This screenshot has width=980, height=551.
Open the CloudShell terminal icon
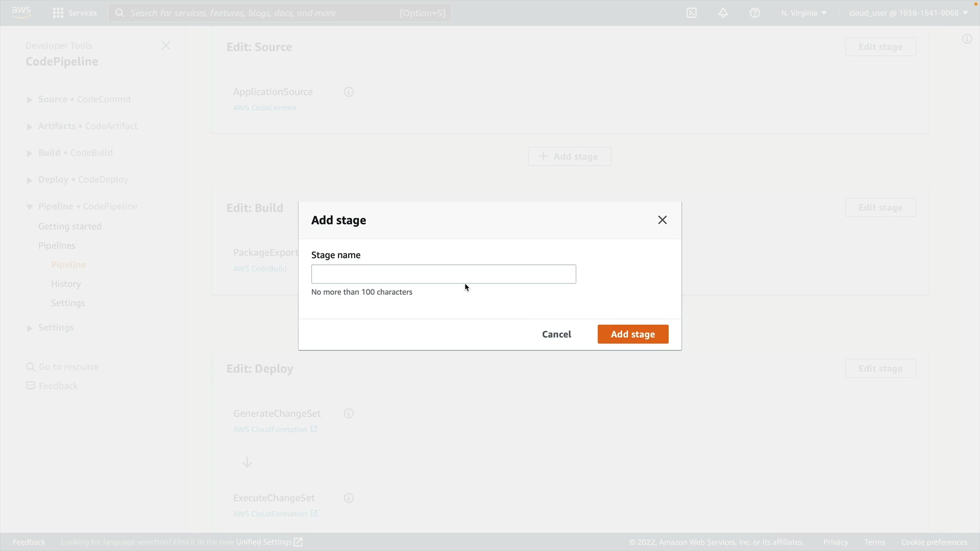click(x=692, y=13)
